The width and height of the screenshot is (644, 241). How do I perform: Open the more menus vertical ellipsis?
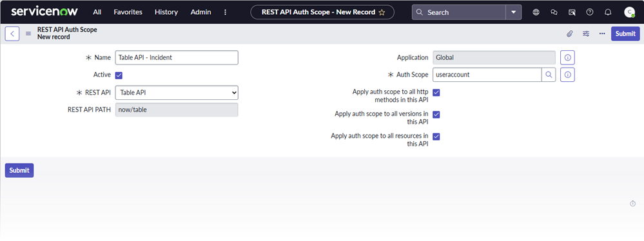(225, 12)
